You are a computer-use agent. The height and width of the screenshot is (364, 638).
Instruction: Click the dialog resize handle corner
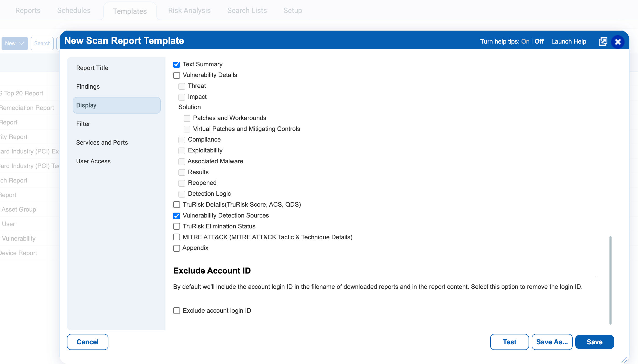tap(625, 360)
